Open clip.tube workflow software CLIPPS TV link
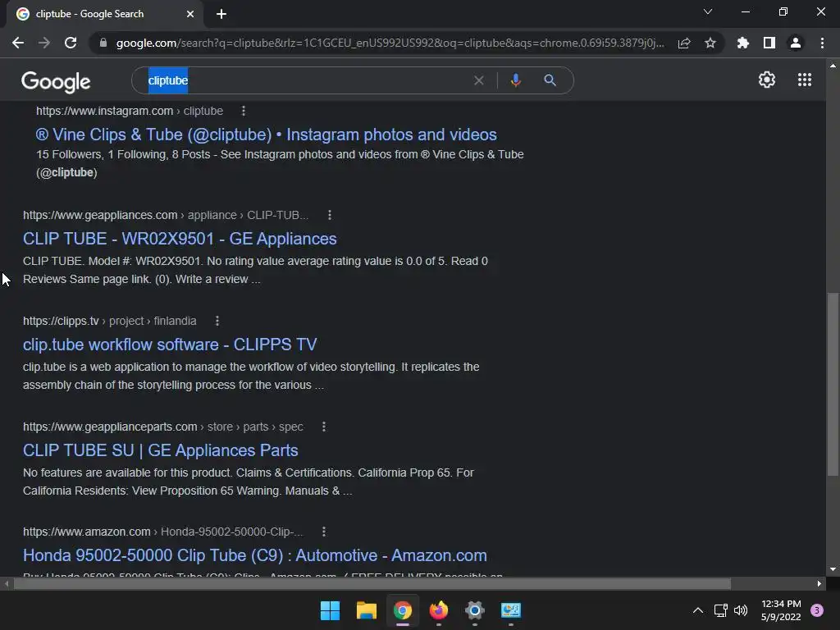This screenshot has width=840, height=630. pos(170,345)
